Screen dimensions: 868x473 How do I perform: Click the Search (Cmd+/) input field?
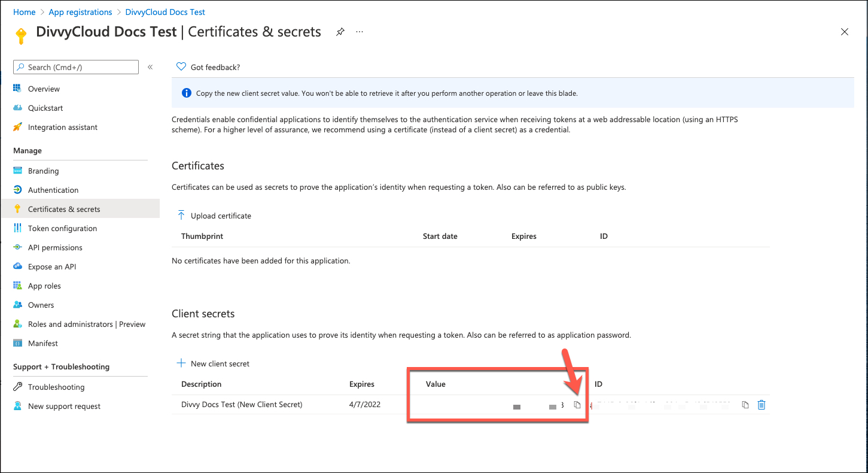(x=76, y=67)
